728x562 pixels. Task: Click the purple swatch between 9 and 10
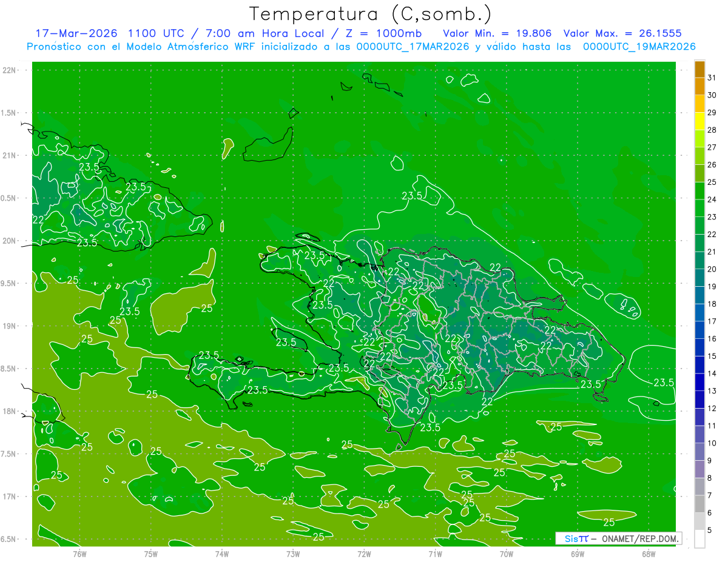(699, 452)
